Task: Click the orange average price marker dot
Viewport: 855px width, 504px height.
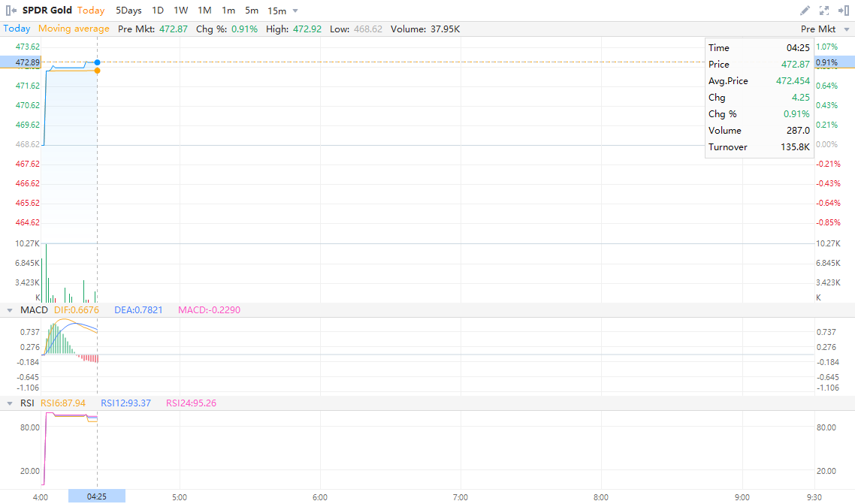Action: [98, 71]
